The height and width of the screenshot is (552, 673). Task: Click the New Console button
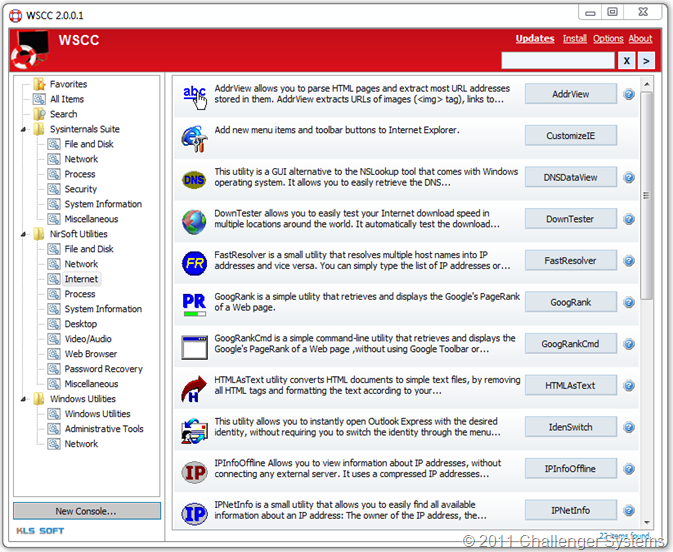pos(87,511)
